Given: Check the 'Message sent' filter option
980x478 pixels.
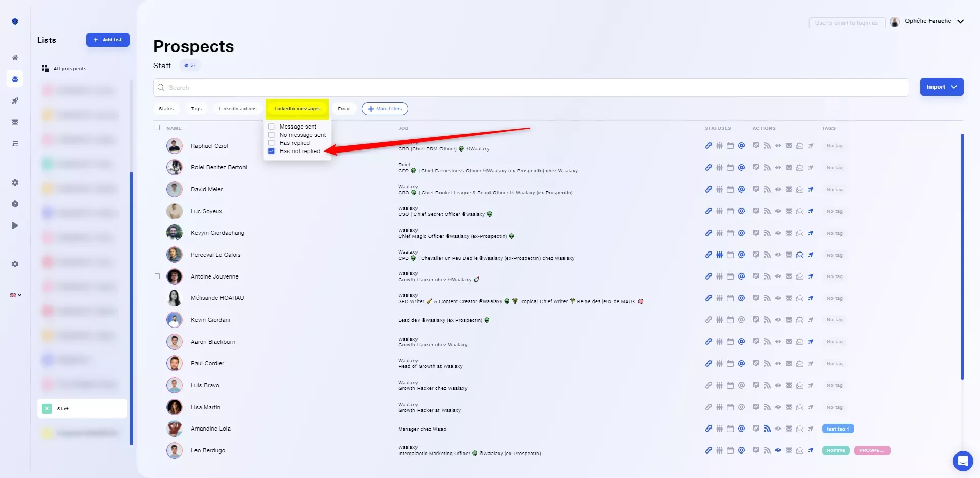Looking at the screenshot, I should tap(272, 127).
